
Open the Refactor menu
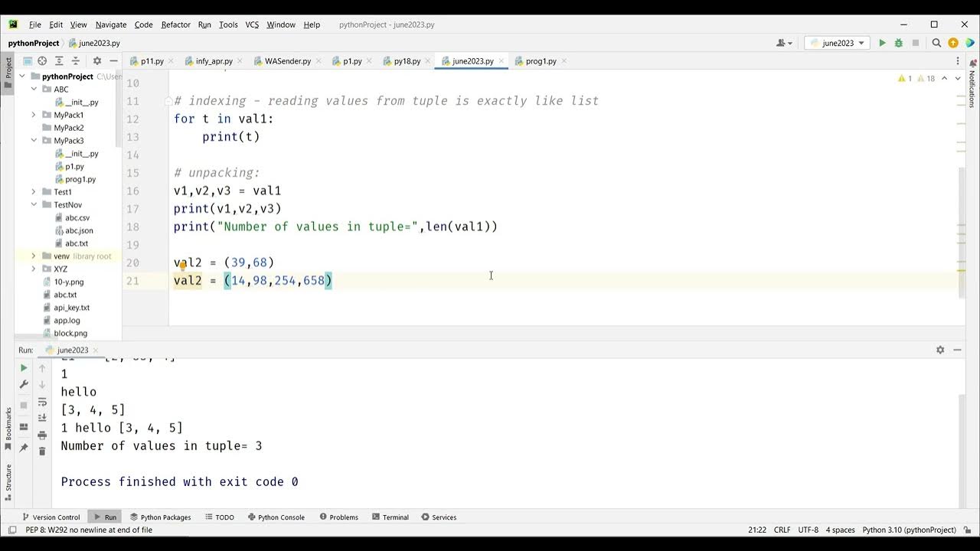175,24
